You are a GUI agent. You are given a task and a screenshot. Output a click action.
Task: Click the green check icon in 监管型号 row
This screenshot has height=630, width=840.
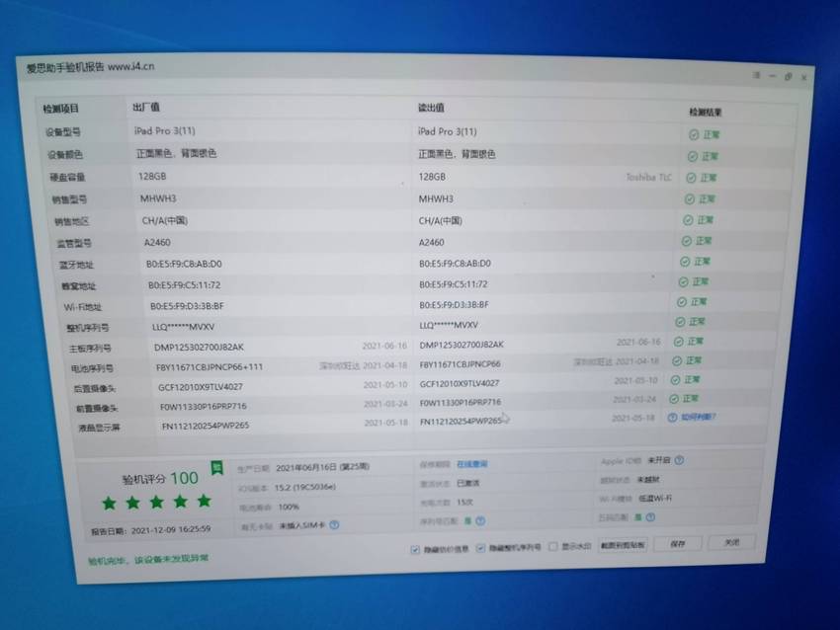coord(686,241)
